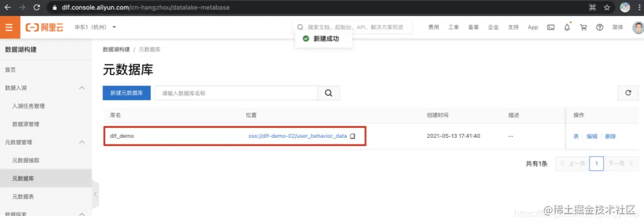Open the Chrome profile avatar
This screenshot has height=224, width=644.
pyautogui.click(x=624, y=7)
